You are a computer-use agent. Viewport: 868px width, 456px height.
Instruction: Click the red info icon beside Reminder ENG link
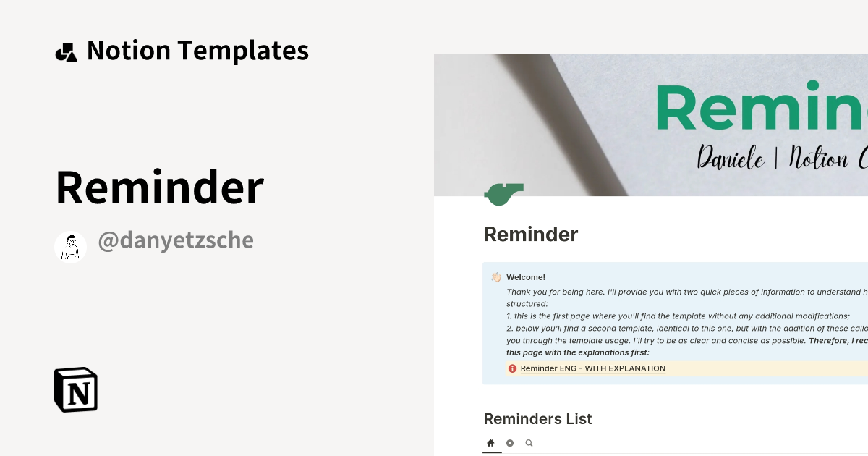tap(512, 368)
